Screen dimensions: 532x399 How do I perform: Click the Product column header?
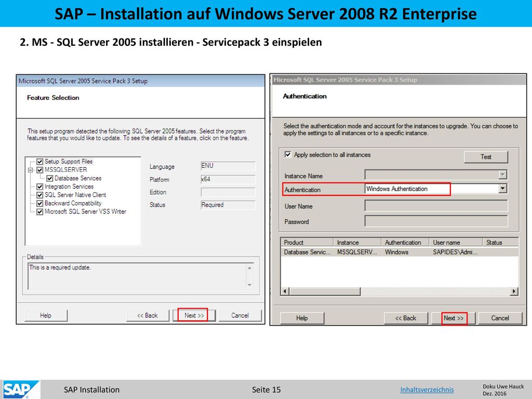(307, 242)
